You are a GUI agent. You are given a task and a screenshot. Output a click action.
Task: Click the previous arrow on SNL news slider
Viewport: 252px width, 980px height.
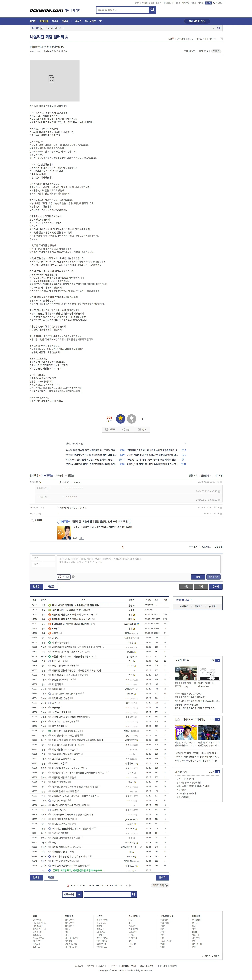point(80,538)
